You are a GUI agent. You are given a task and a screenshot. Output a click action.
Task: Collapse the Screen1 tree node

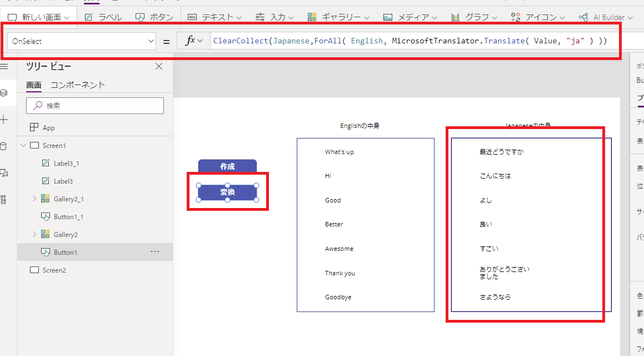22,145
